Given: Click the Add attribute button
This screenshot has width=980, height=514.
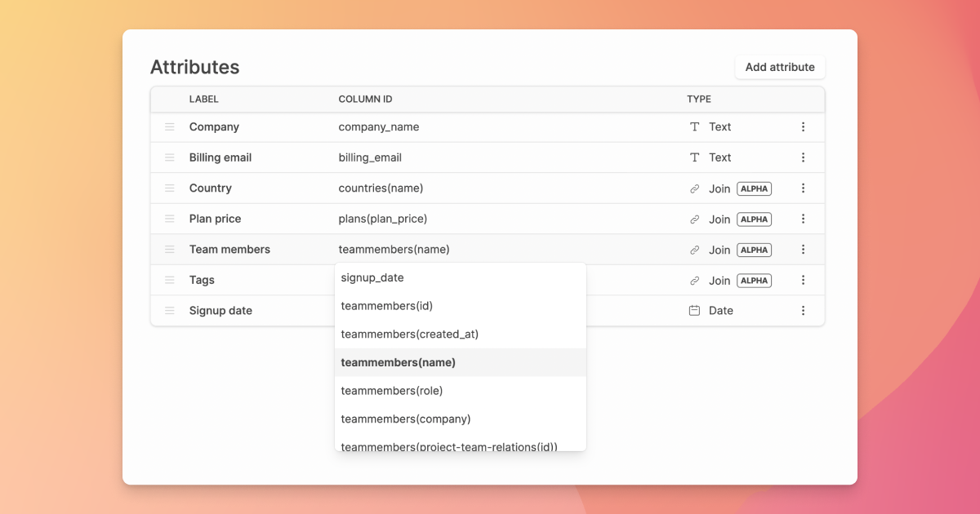Looking at the screenshot, I should click(780, 67).
